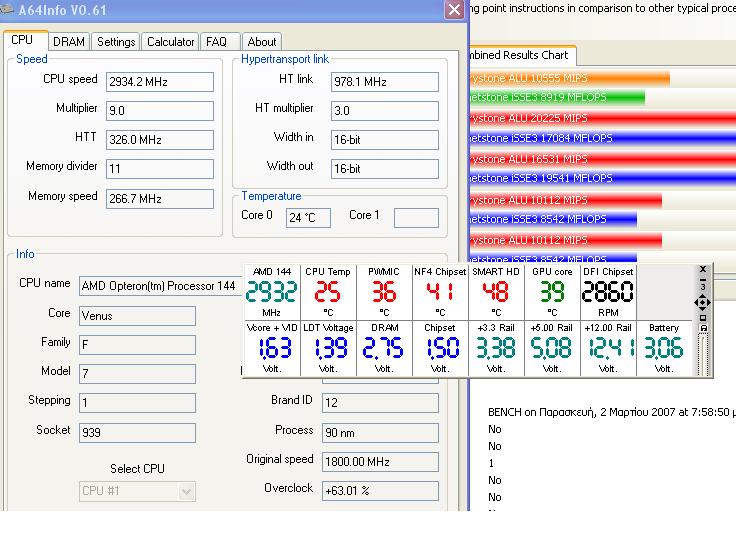736x538 pixels.
Task: Close the hardware monitor sensor overlay
Action: coord(703,269)
